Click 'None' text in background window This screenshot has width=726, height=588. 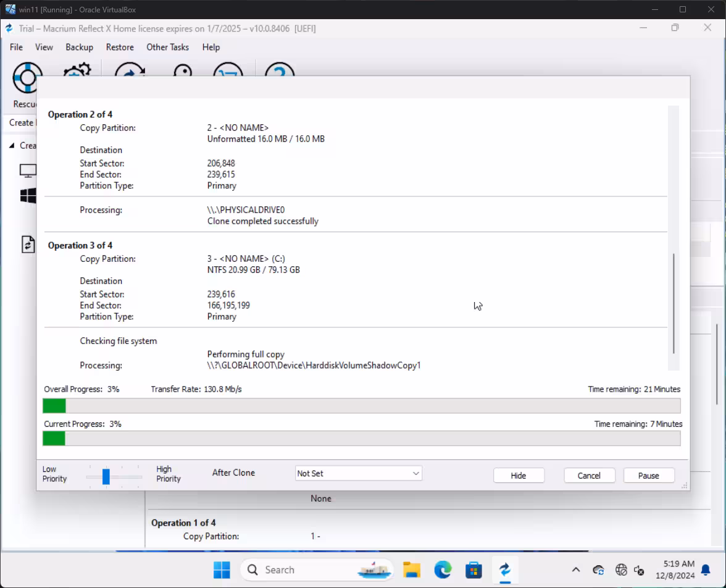pos(321,498)
